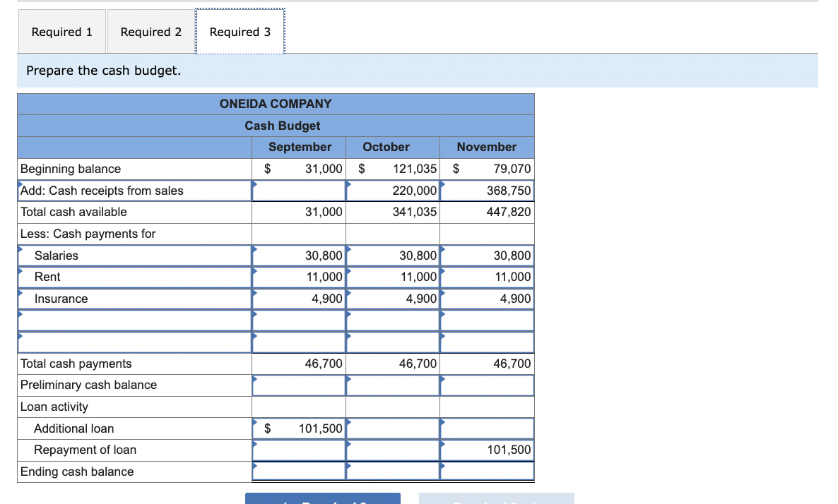Click the October beginning balance 121,035

pos(415,169)
